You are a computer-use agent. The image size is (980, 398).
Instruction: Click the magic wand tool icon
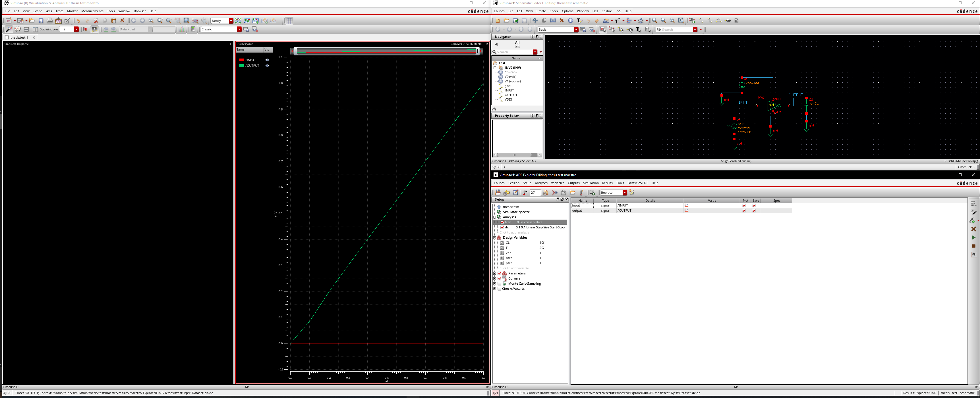(x=8, y=29)
